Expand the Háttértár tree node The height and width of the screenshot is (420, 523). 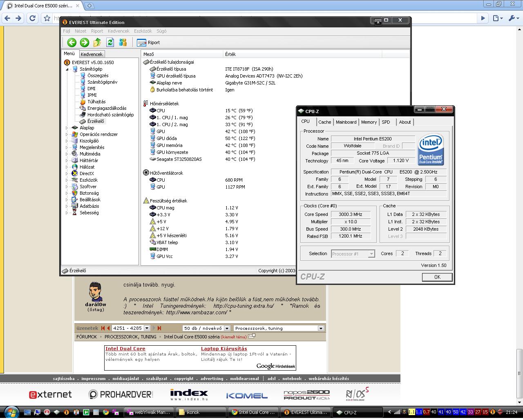point(67,160)
